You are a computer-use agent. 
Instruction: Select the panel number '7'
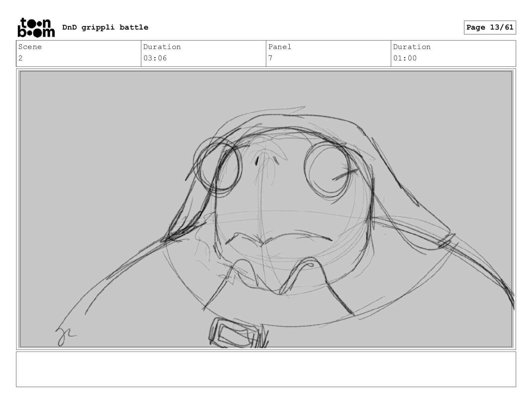270,58
